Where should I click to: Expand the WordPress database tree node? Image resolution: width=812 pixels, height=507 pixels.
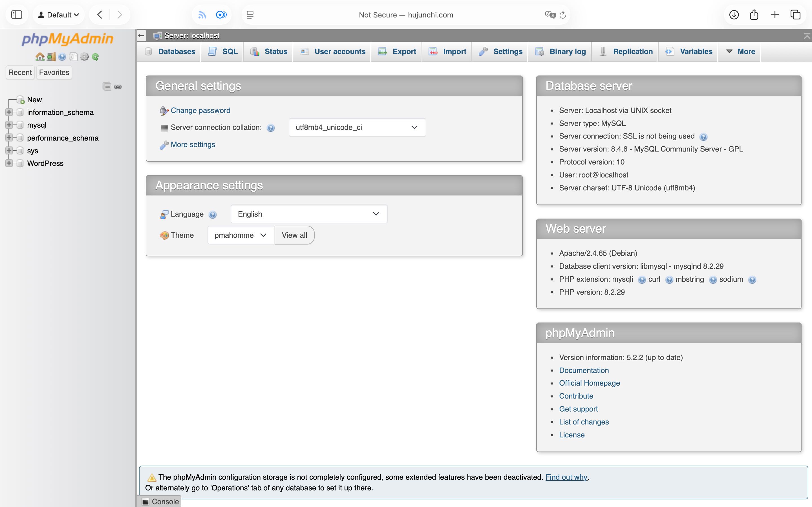(x=9, y=163)
